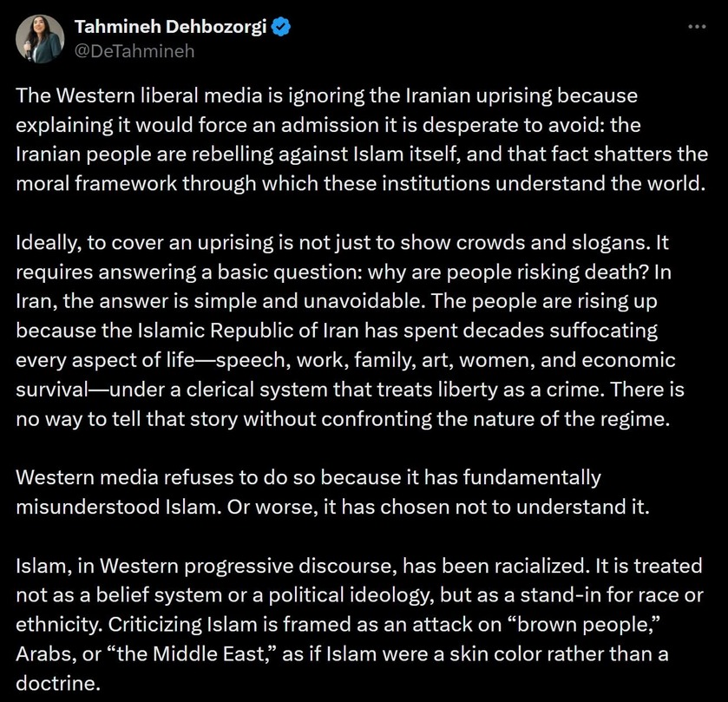Open Tahmineh Dehbozorgi's profile picture
This screenshot has width=728, height=702.
click(x=40, y=39)
